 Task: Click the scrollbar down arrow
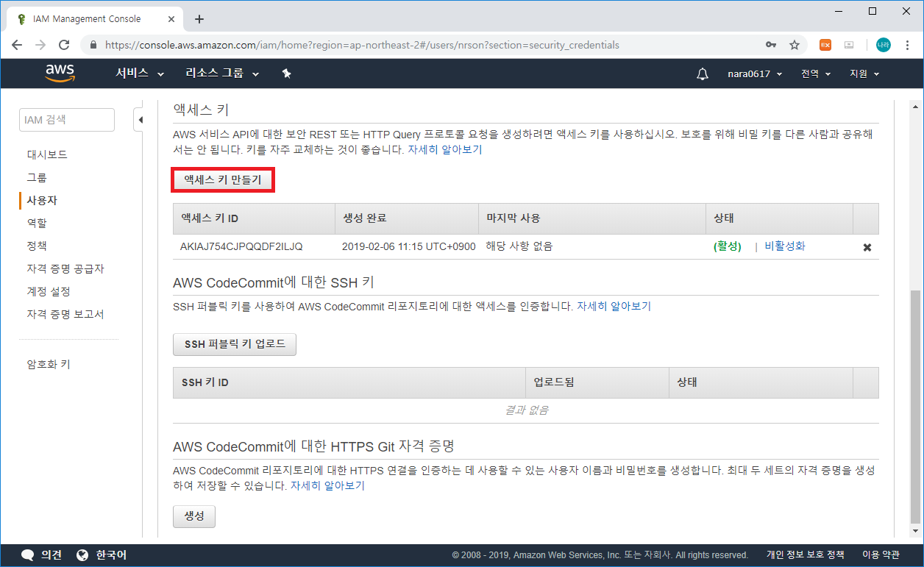[x=915, y=530]
